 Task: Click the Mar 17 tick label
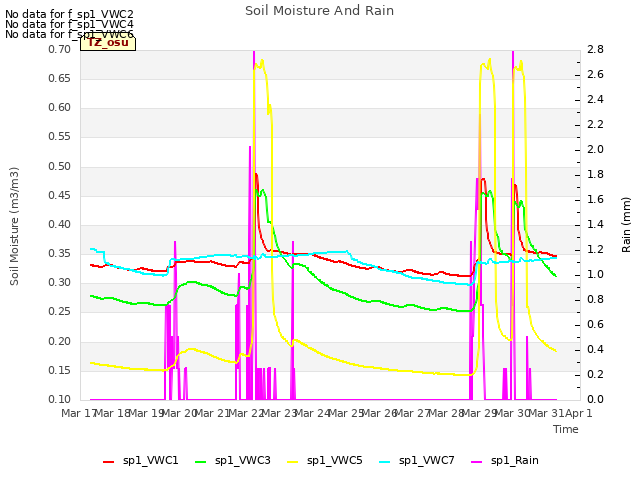coord(78,413)
